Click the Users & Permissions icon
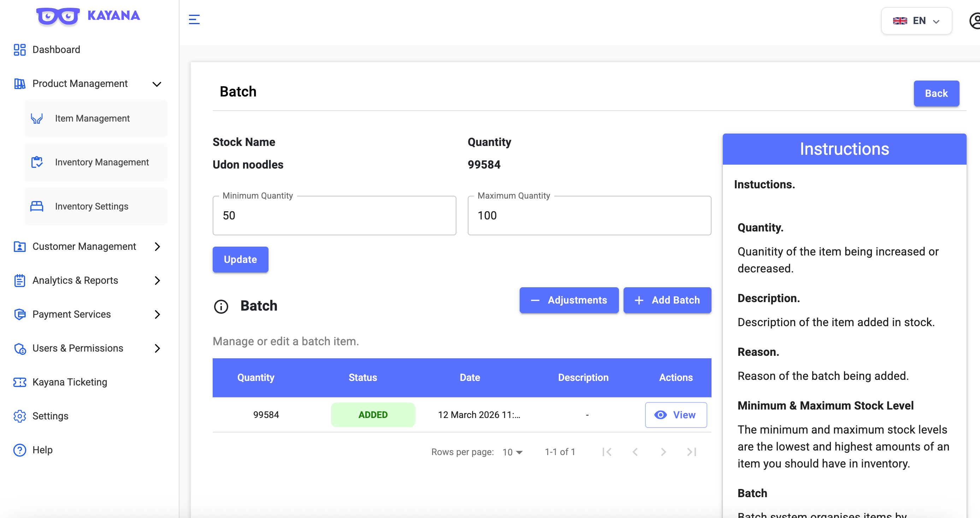980x518 pixels. pyautogui.click(x=20, y=348)
